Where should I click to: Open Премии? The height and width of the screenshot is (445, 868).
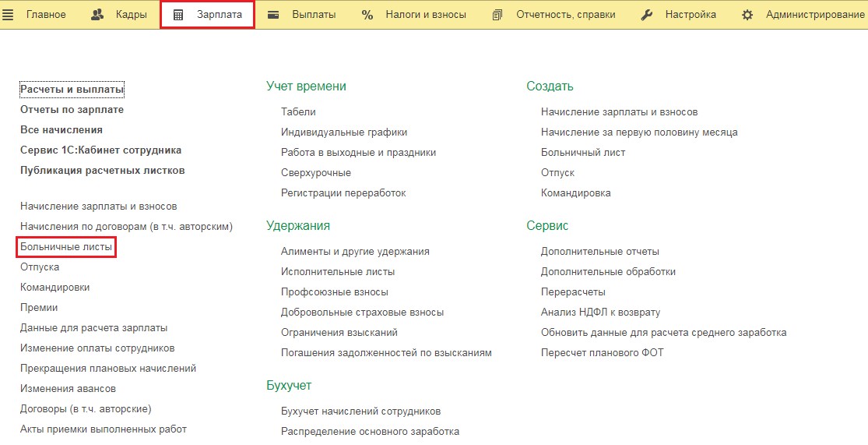[x=39, y=308]
